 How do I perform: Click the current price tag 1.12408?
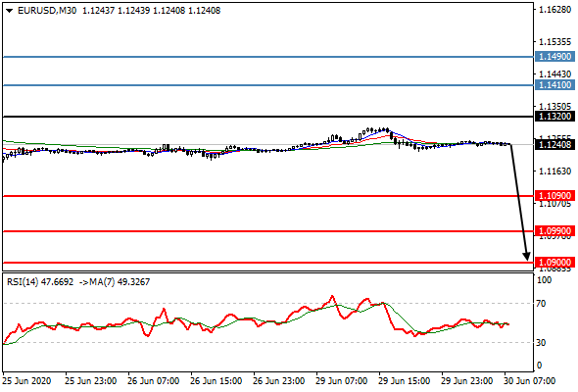tap(554, 145)
